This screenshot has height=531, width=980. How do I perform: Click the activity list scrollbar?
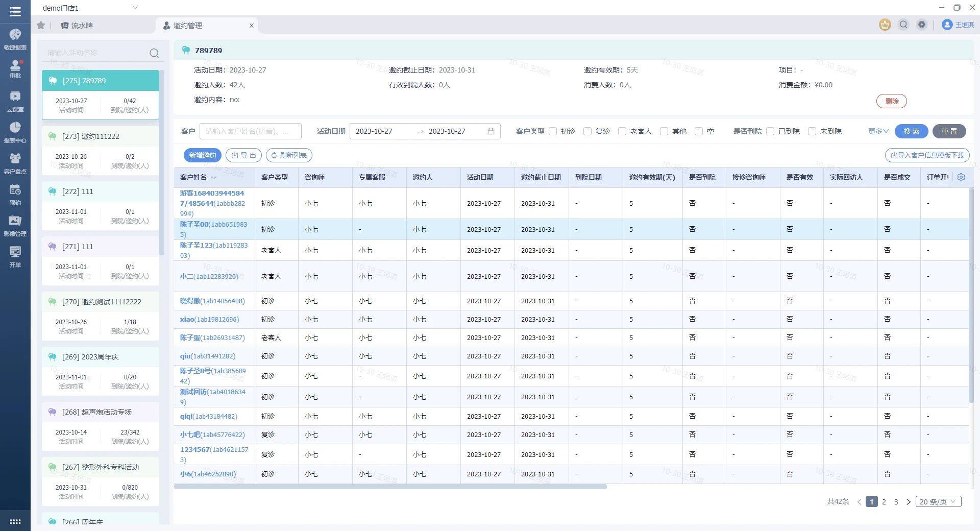tap(162, 162)
